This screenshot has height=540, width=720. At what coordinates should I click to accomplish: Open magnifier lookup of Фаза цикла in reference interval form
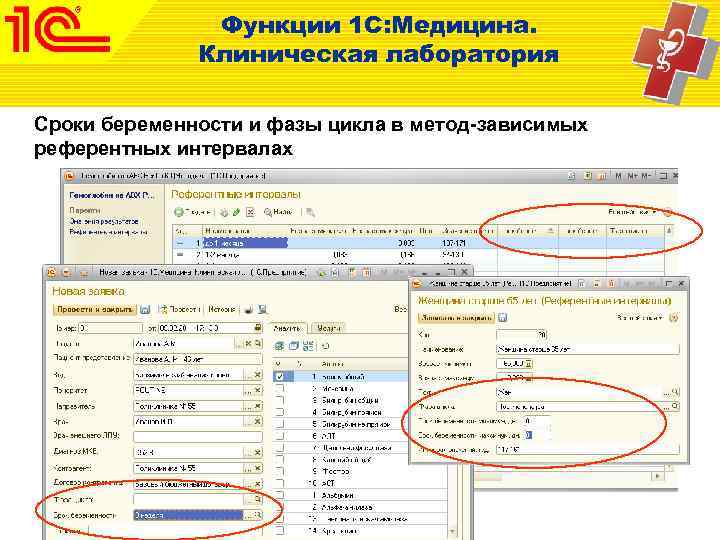point(675,406)
